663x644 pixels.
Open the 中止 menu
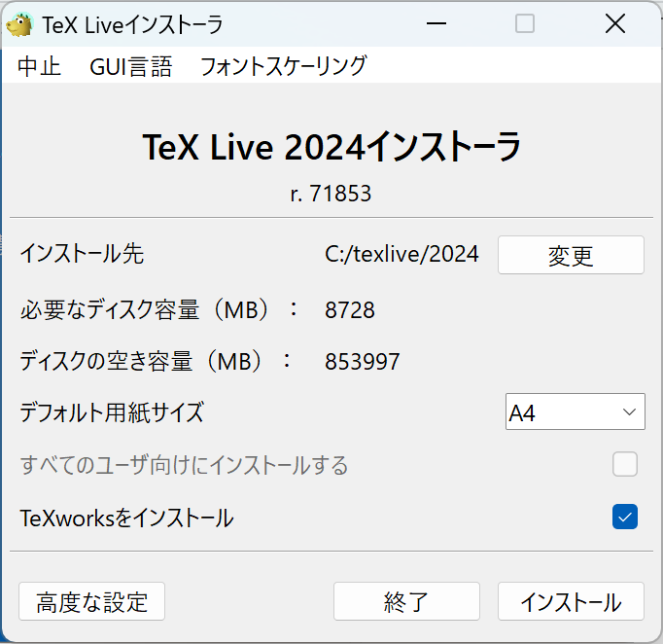[39, 66]
